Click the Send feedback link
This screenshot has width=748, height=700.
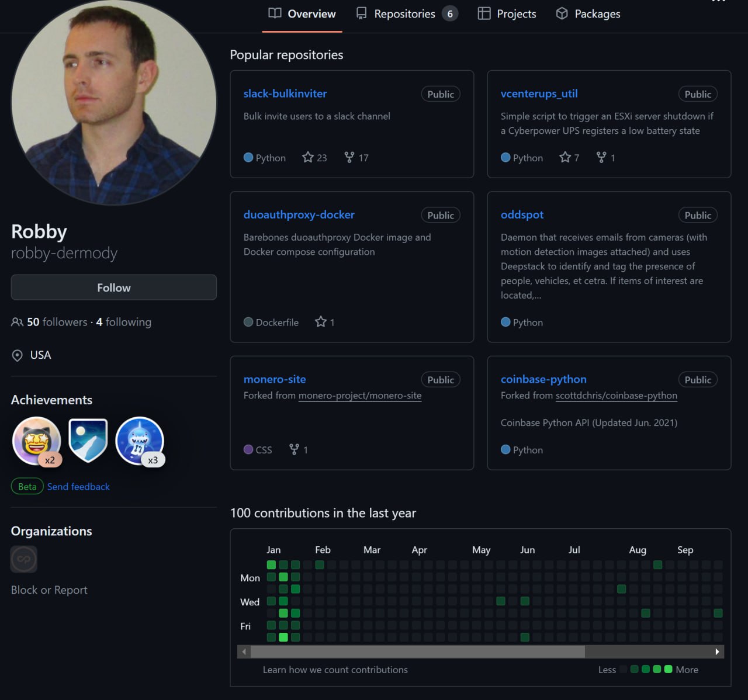[x=78, y=487]
